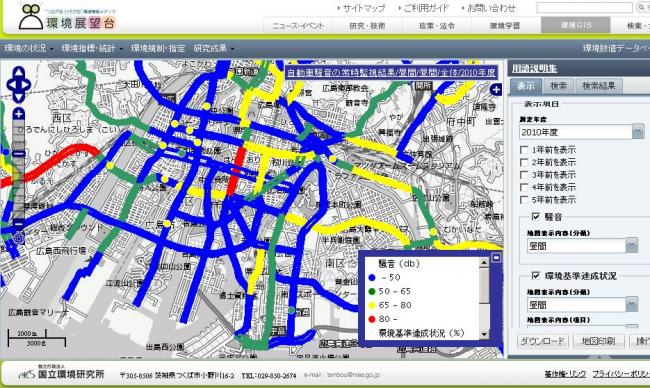This screenshot has width=650, height=388.
Task: Pan the map left with the arrow control
Action: click(11, 85)
